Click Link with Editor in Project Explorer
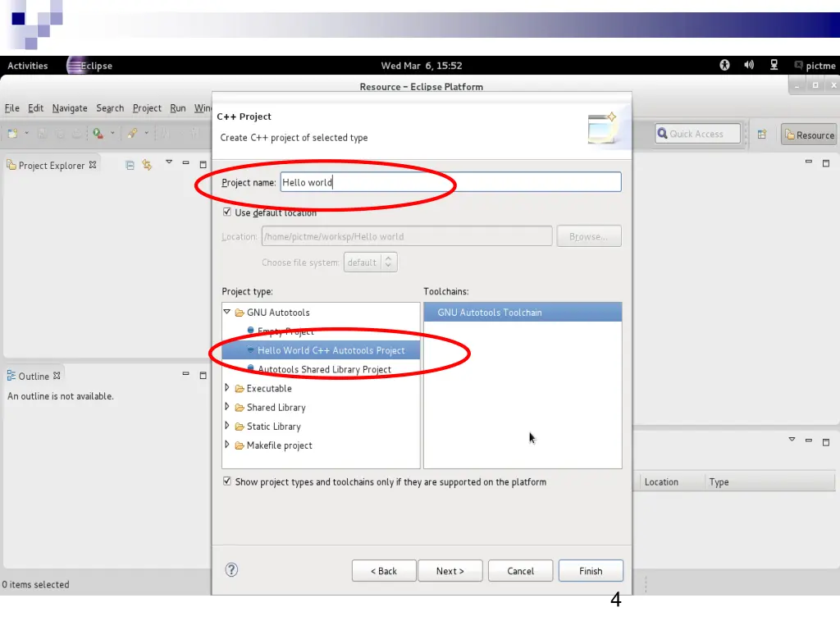The image size is (840, 630). point(147,165)
